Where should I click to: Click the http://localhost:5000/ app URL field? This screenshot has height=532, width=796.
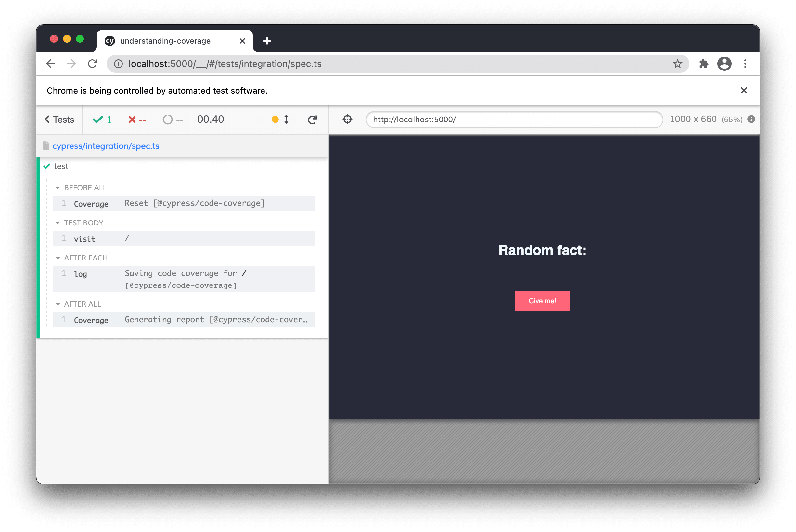tap(514, 120)
